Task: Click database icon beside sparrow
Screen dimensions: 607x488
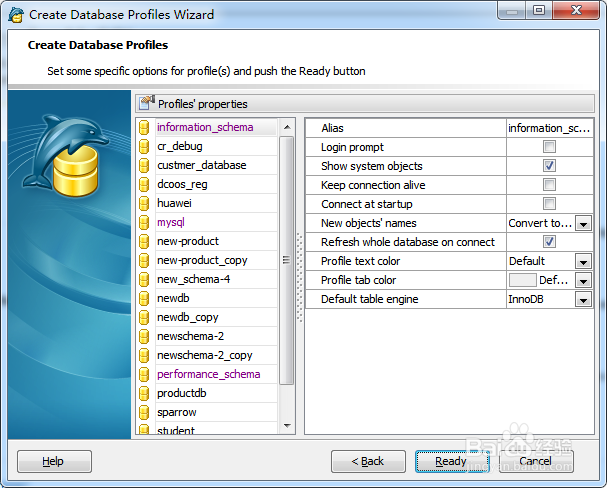Action: [144, 412]
